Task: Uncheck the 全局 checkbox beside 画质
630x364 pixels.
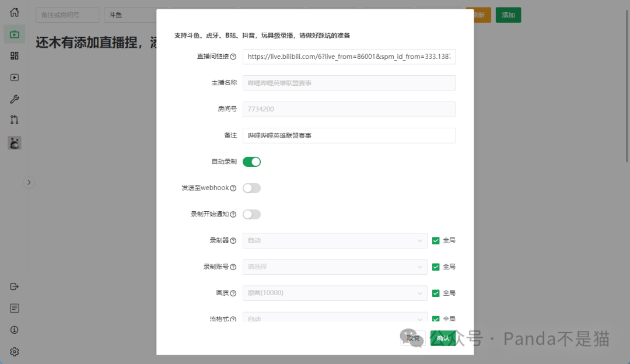Action: click(435, 293)
